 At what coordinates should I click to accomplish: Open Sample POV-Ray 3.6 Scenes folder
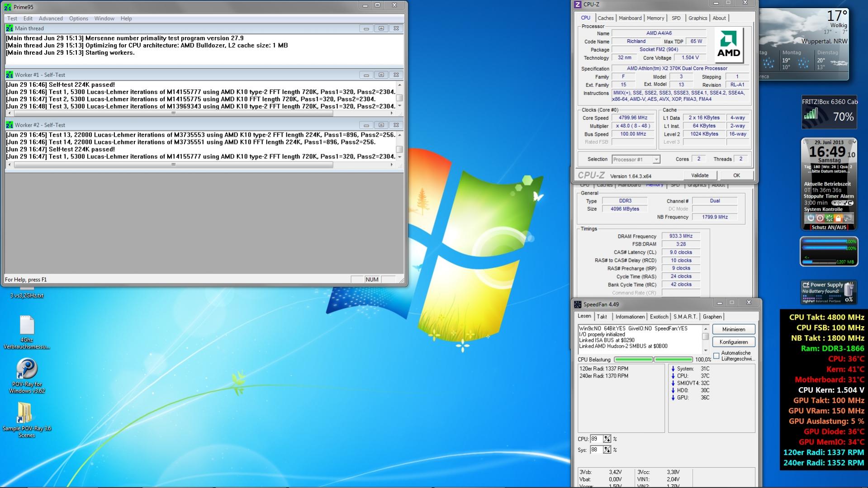point(25,413)
